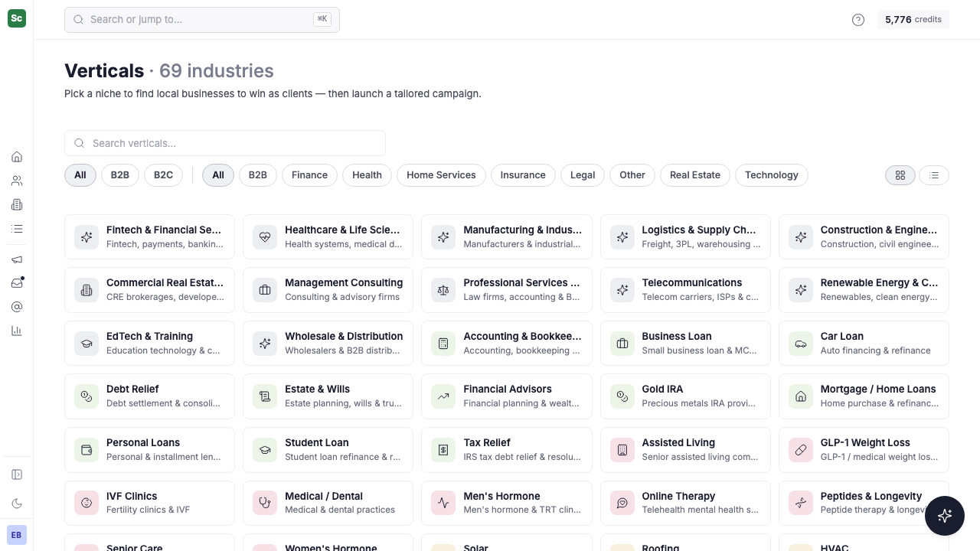
Task: Open the help question mark icon
Action: (x=858, y=20)
